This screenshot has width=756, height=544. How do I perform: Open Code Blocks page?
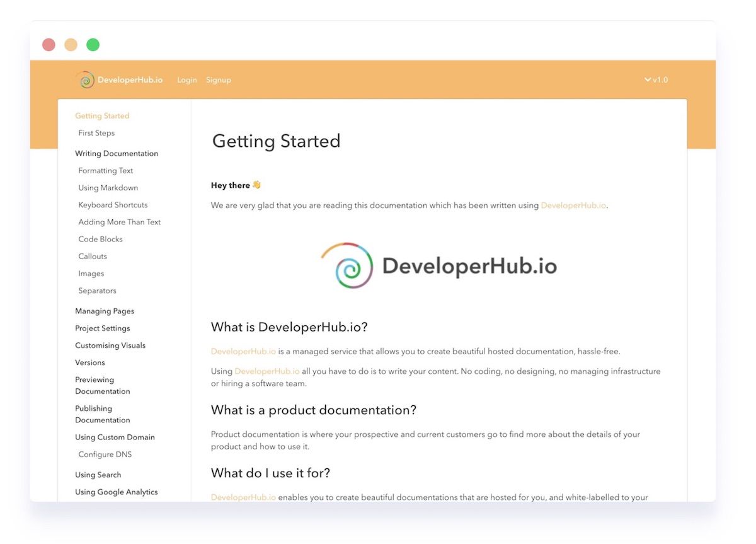100,240
